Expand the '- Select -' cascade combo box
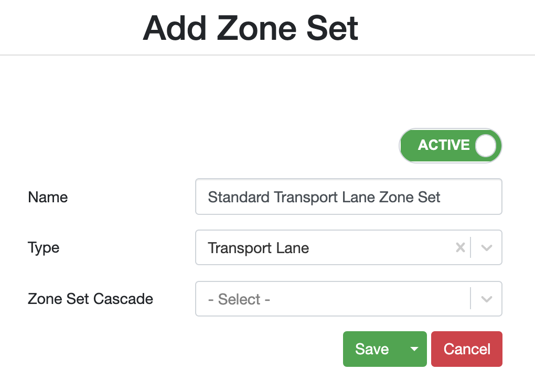 pyautogui.click(x=486, y=299)
